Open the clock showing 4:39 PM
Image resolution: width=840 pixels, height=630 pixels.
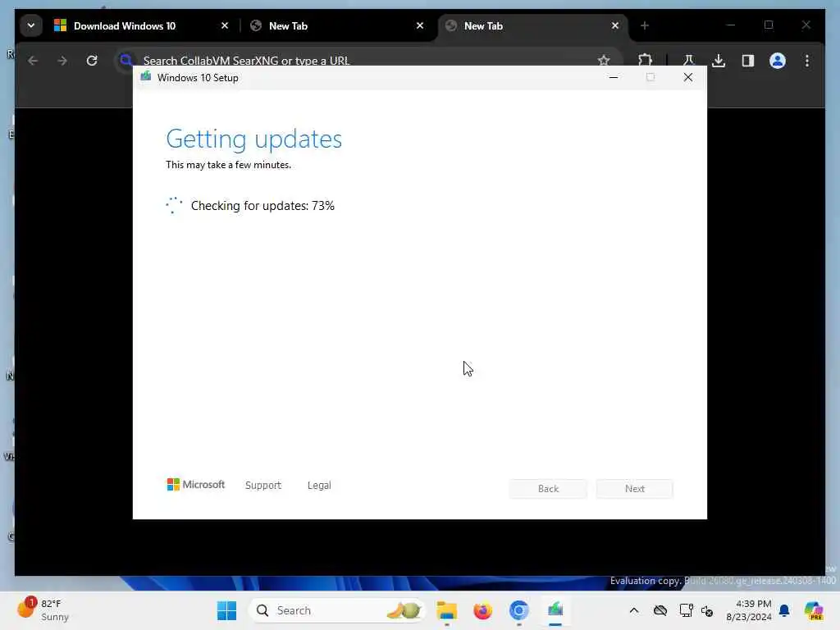(x=748, y=610)
